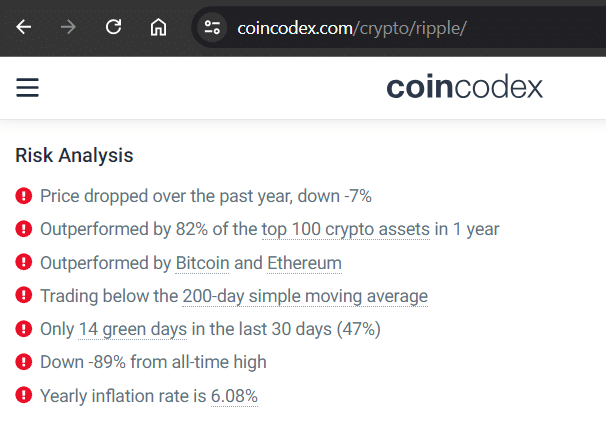Screen dimensions: 606x427
Task: Click warning icon beside top 100 outperformed line
Action: [x=24, y=229]
